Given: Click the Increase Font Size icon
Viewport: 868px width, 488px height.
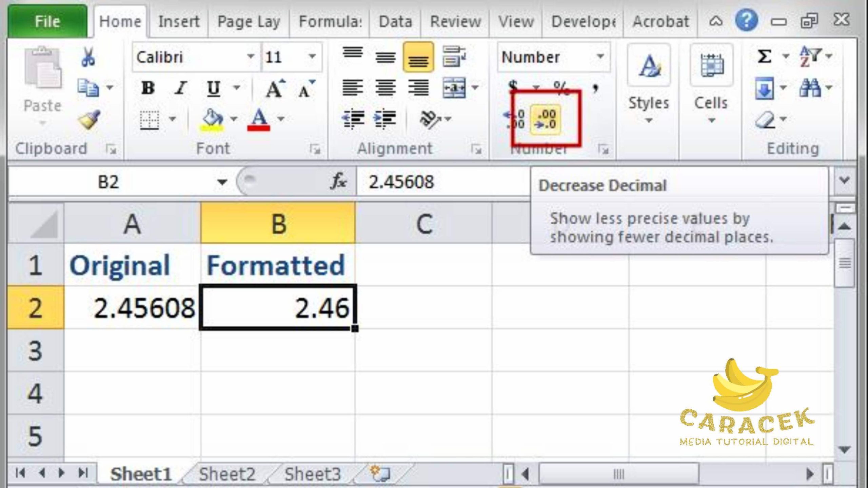Looking at the screenshot, I should 275,89.
